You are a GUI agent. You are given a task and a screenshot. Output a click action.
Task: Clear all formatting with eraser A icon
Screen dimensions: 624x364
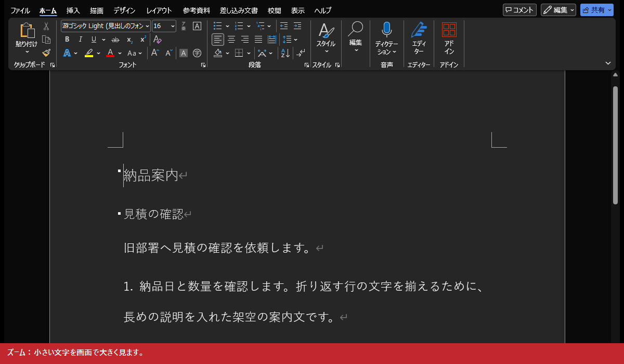click(157, 40)
